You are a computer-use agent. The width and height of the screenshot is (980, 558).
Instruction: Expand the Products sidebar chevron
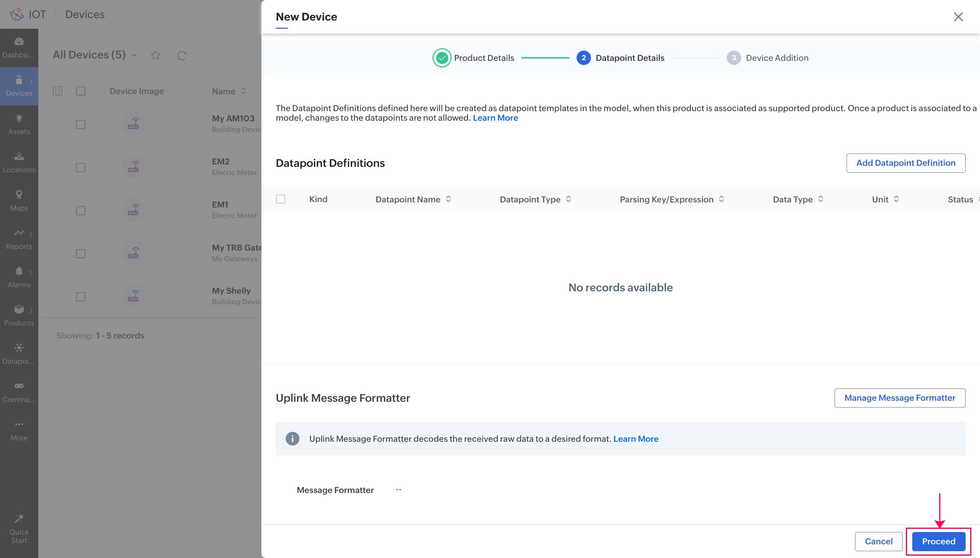tap(31, 311)
